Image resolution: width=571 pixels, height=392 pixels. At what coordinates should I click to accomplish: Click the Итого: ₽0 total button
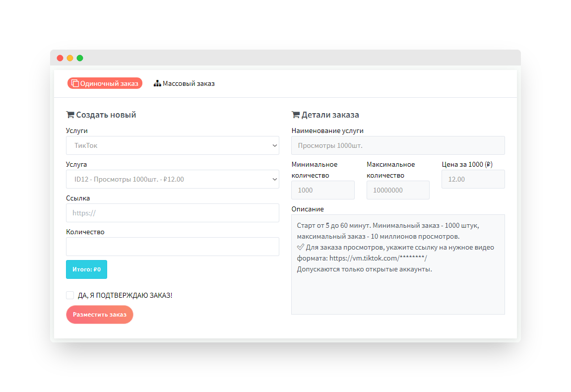[x=86, y=269]
